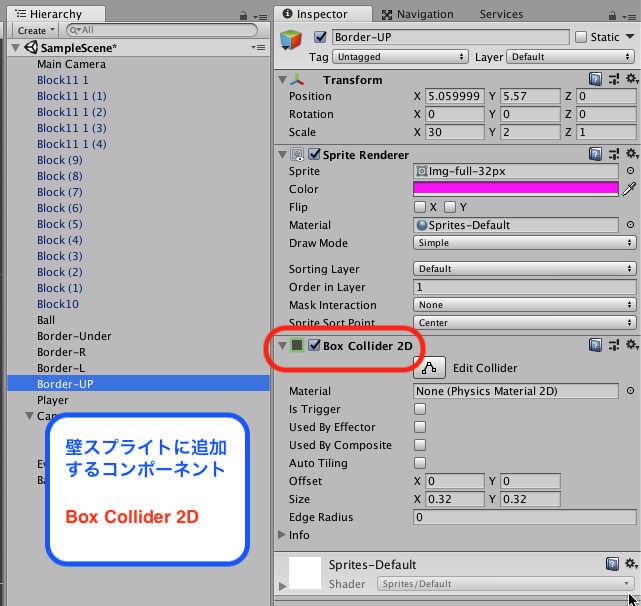Open Physics Material 2D object picker
Screen dimensions: 641x606
tap(630, 391)
